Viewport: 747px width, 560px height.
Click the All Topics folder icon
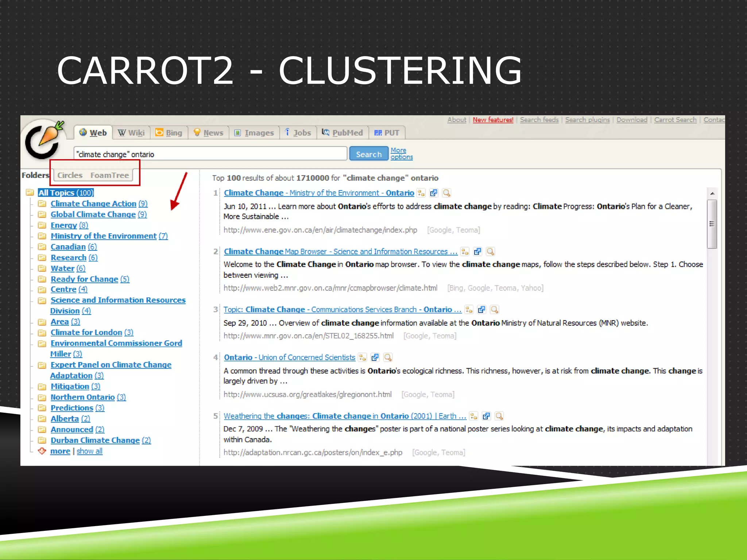[x=30, y=192]
